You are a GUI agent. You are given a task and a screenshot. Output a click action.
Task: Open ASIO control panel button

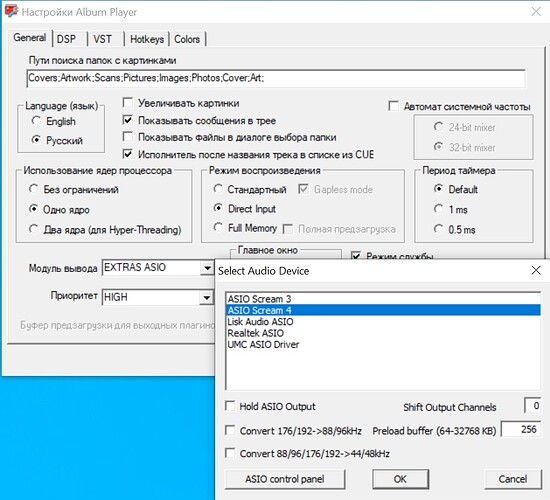click(285, 479)
